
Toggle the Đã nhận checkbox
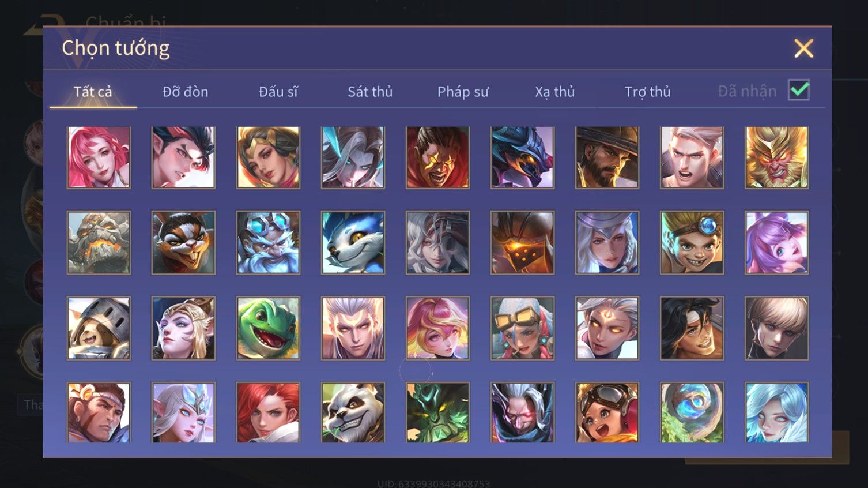(798, 91)
